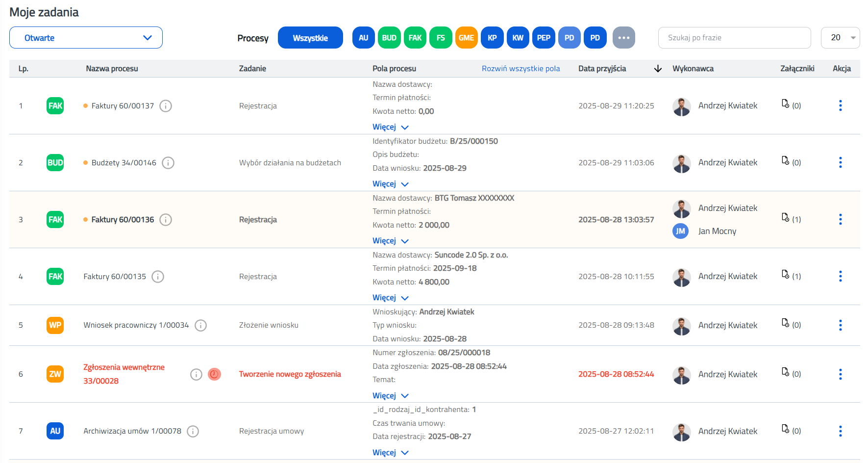Viewport: 868px width, 463px height.
Task: Open attachments icon for Wniosek pracowniczy row
Action: point(785,323)
